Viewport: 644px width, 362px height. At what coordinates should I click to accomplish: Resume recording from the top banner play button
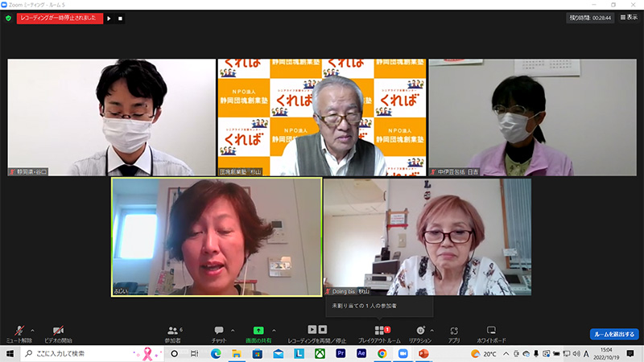(109, 18)
